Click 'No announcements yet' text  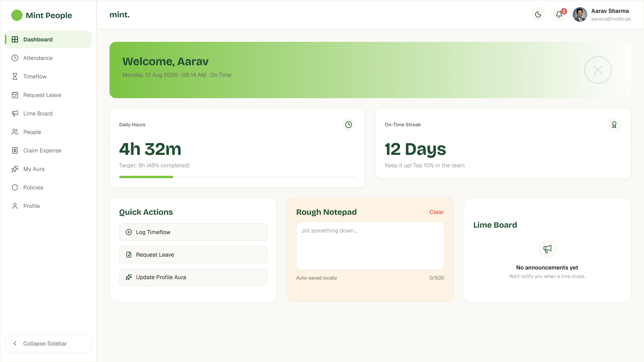click(x=547, y=267)
